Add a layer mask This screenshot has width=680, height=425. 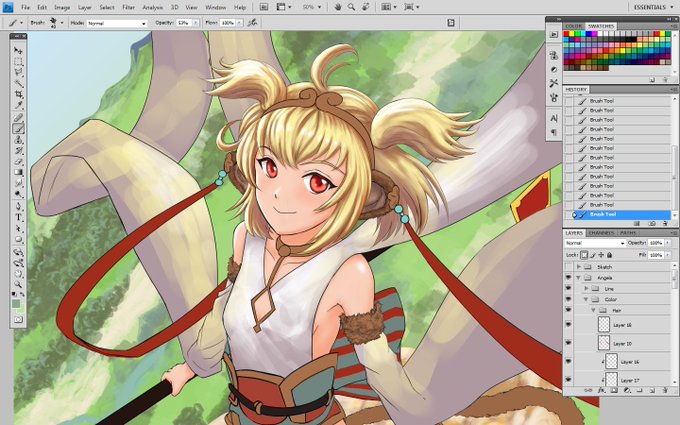614,390
